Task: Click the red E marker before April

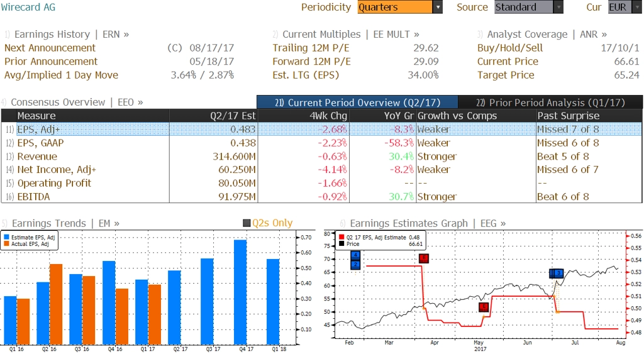Action: tap(424, 258)
